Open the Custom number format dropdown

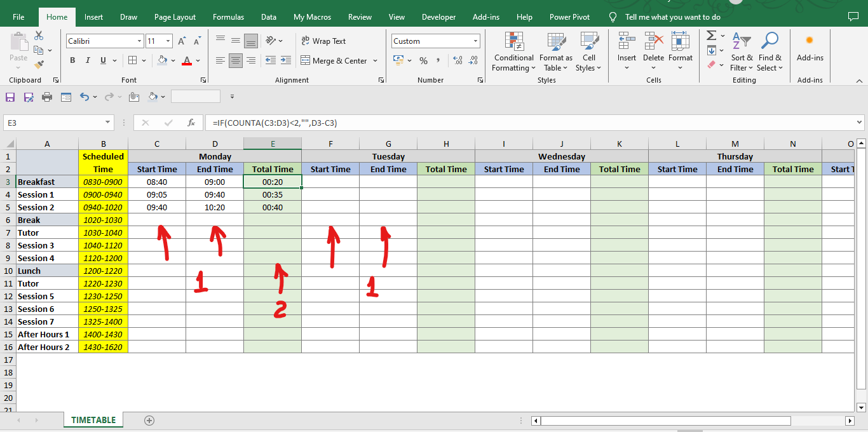click(475, 41)
